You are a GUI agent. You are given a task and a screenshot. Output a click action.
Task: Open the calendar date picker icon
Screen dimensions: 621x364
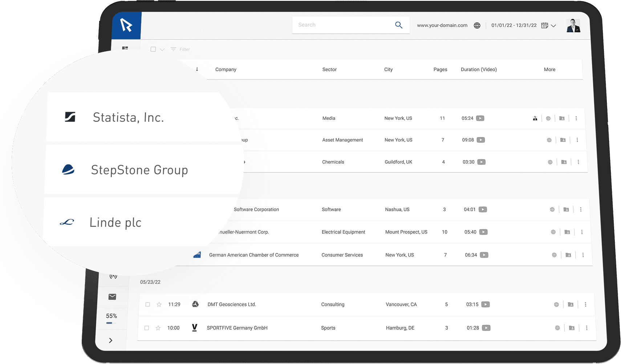[x=545, y=25]
